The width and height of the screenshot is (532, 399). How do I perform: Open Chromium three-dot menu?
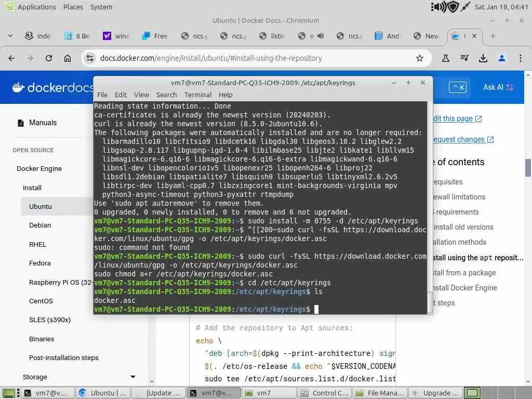(x=521, y=58)
